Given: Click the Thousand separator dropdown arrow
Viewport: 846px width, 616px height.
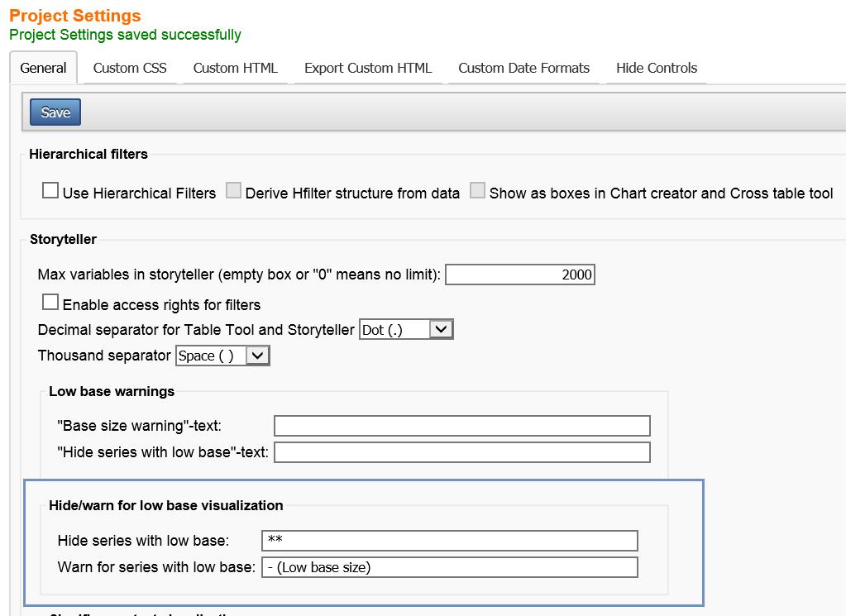Looking at the screenshot, I should point(257,356).
